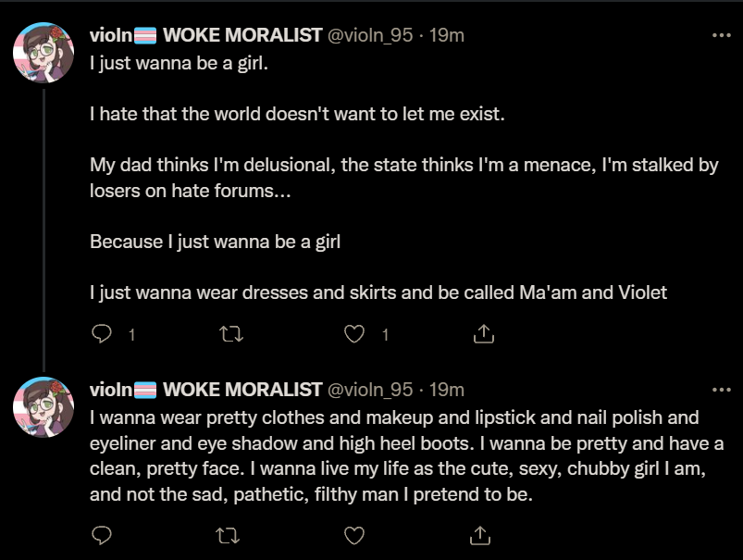Image resolution: width=743 pixels, height=560 pixels.
Task: Open the profile avatar on first tweet
Action: pyautogui.click(x=43, y=53)
